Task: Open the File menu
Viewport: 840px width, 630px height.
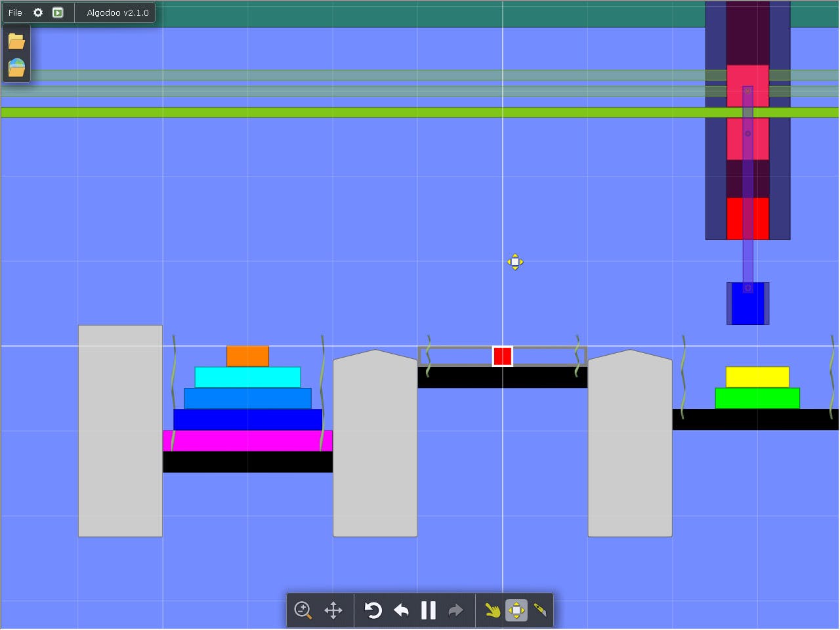Action: pyautogui.click(x=15, y=12)
